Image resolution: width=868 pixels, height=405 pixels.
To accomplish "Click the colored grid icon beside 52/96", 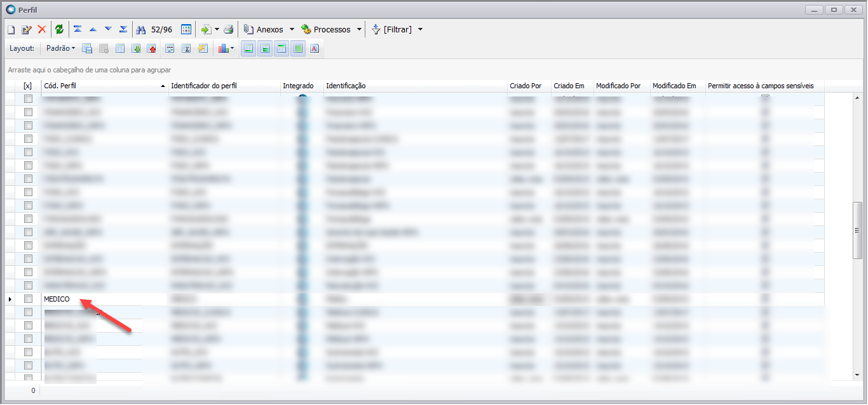I will coord(186,29).
